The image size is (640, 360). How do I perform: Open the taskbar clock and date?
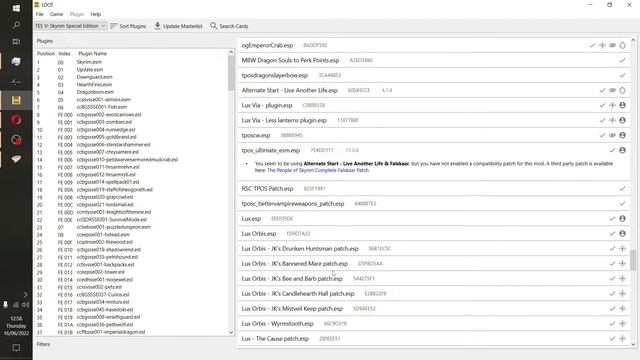(16, 326)
